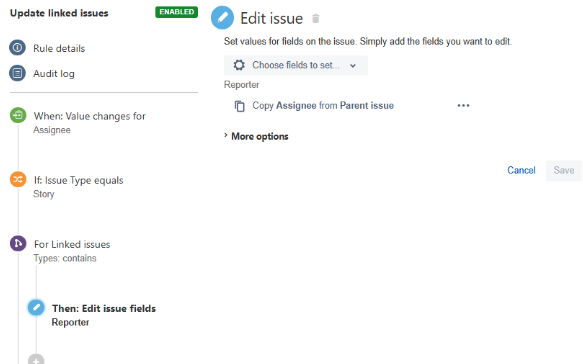Viewport: 583px width, 364px height.
Task: Click the ENABLED status badge
Action: [177, 12]
